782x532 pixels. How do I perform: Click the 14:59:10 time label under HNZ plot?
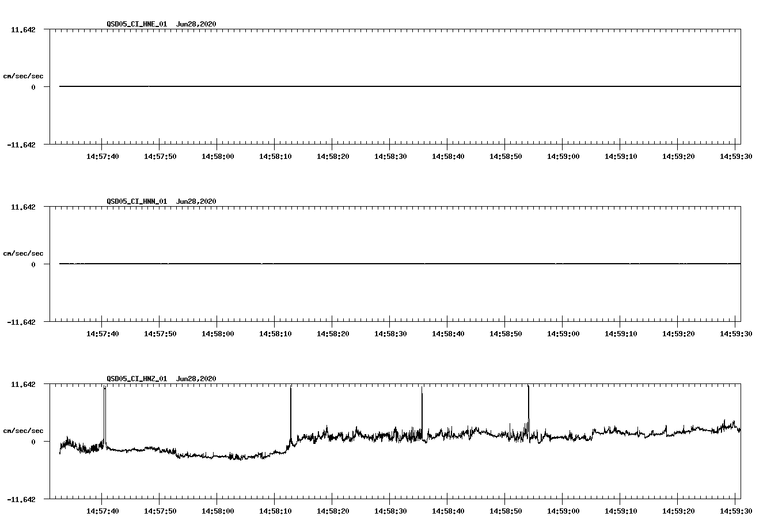(x=621, y=511)
